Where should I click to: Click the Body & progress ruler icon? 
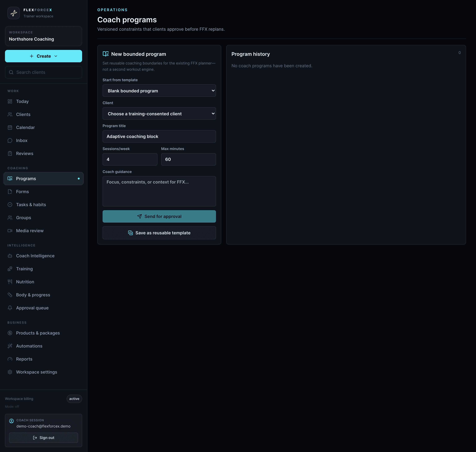point(10,295)
